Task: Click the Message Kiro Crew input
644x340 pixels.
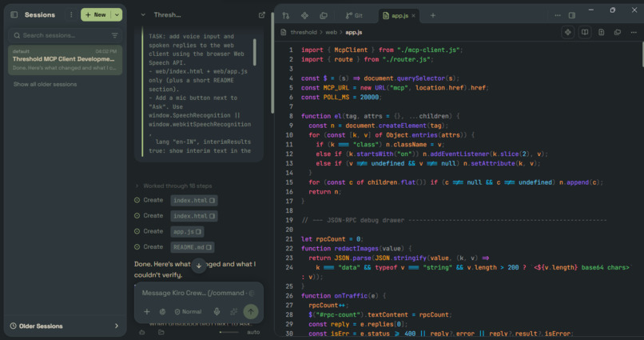Action: click(198, 293)
